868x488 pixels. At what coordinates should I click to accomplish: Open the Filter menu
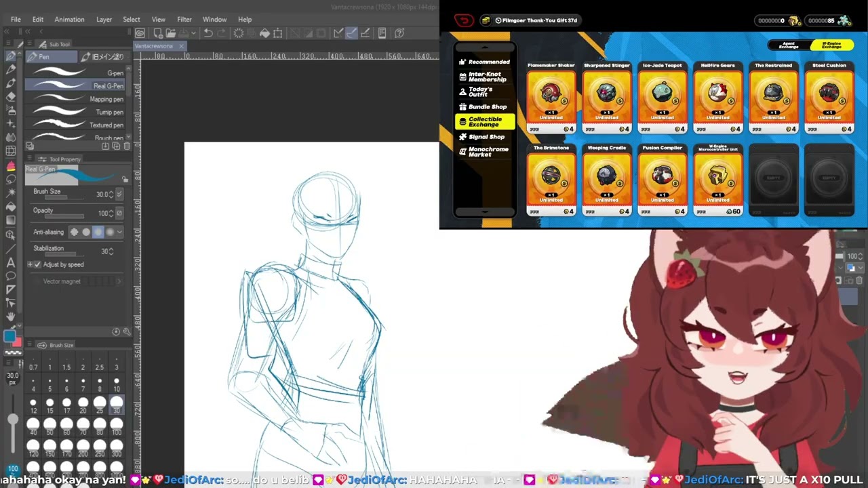point(184,20)
